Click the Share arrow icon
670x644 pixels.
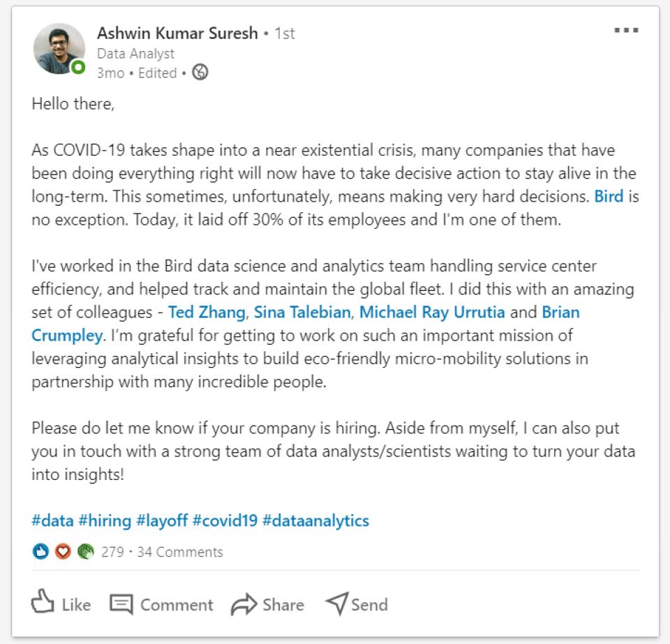point(244,604)
